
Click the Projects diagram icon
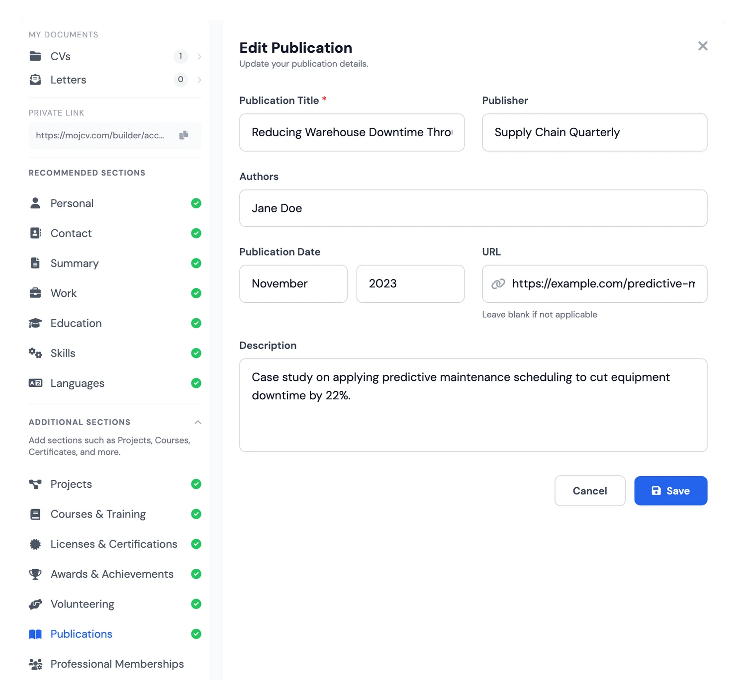[35, 484]
